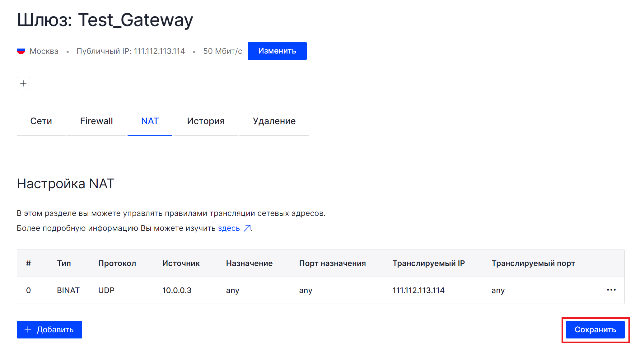
Task: Click the external link arrow icon
Action: (247, 228)
